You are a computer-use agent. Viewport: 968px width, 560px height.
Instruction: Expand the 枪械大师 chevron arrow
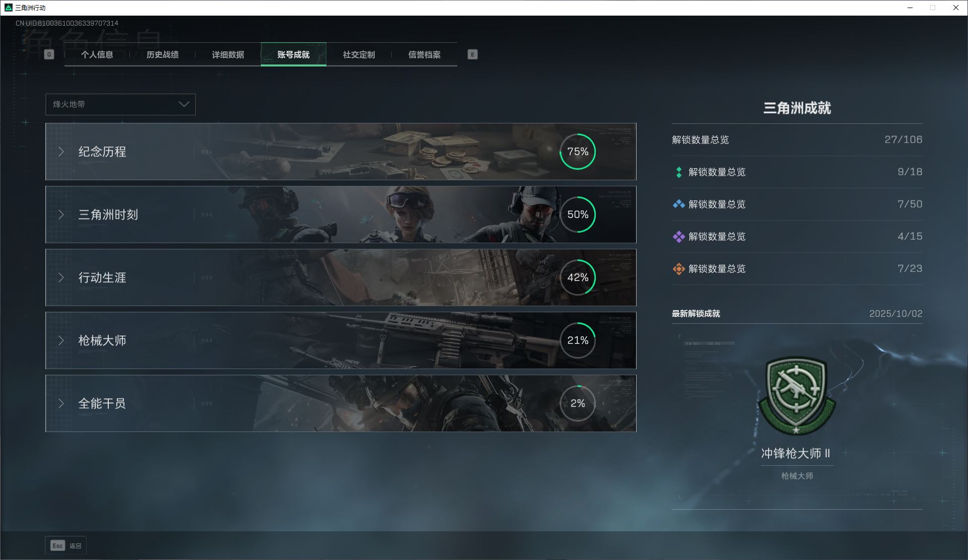click(x=61, y=340)
